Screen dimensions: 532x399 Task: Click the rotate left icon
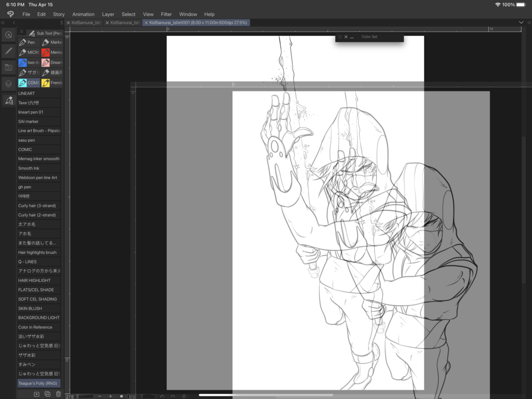162,396
